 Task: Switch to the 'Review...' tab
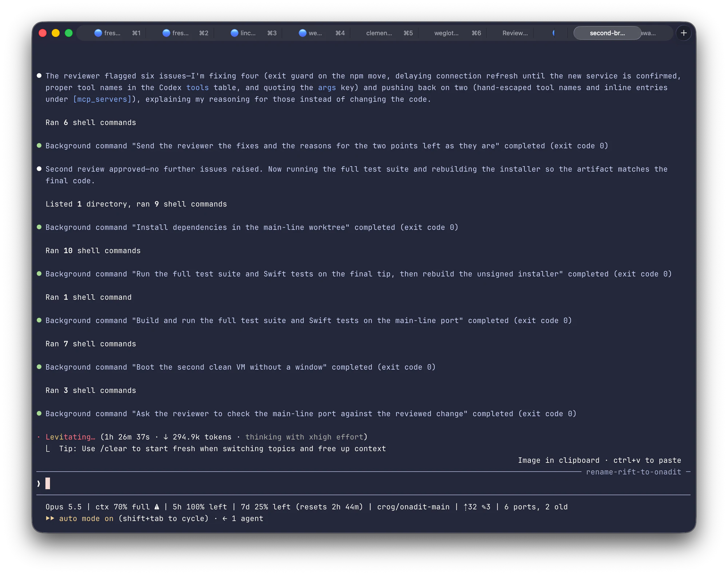(515, 33)
